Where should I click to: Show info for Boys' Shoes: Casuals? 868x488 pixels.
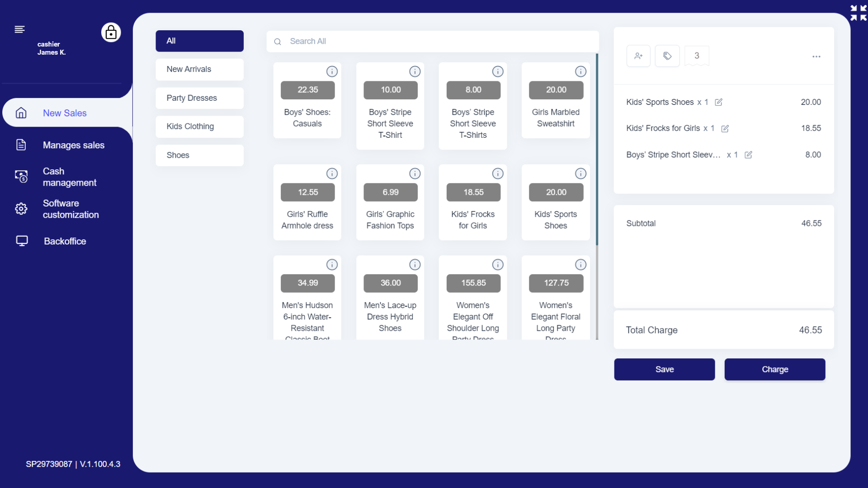pos(332,71)
